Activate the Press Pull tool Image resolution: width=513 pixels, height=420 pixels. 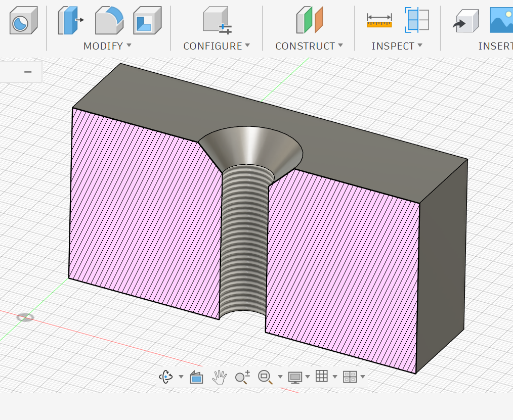70,21
